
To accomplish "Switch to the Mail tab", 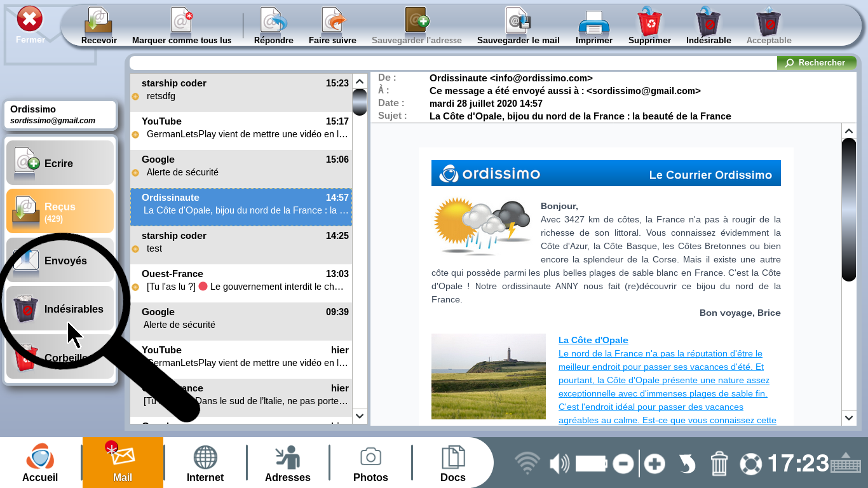I will point(123,463).
